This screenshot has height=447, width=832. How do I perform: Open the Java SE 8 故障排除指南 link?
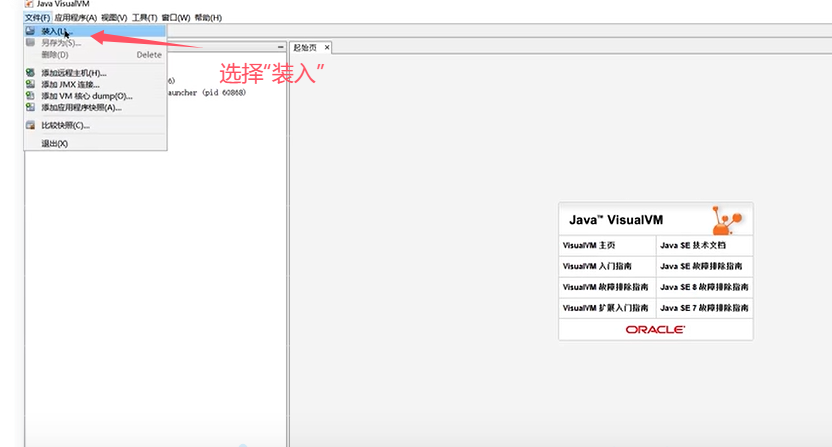[x=704, y=287]
